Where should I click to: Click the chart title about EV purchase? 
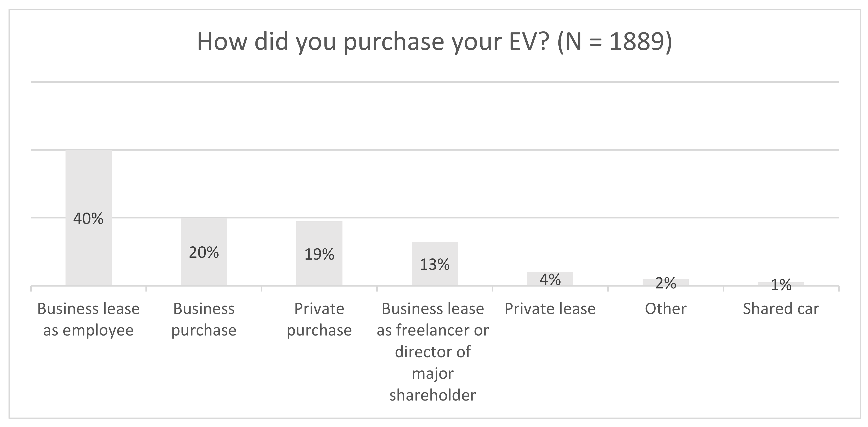pos(434,42)
